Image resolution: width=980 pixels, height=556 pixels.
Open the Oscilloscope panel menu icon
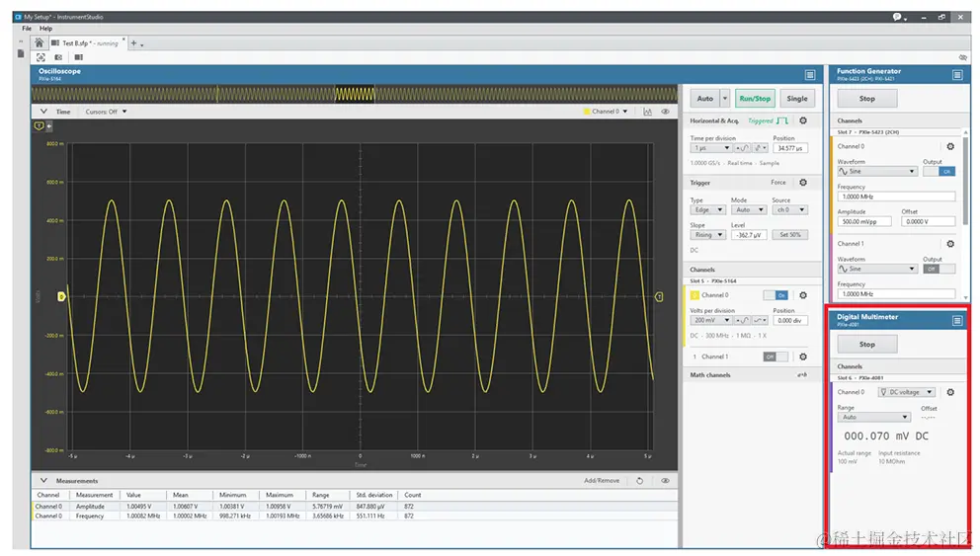[810, 75]
